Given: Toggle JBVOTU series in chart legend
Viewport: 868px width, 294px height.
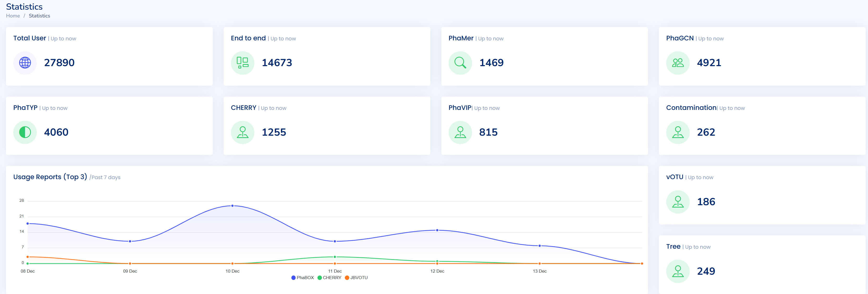Looking at the screenshot, I should pyautogui.click(x=356, y=278).
